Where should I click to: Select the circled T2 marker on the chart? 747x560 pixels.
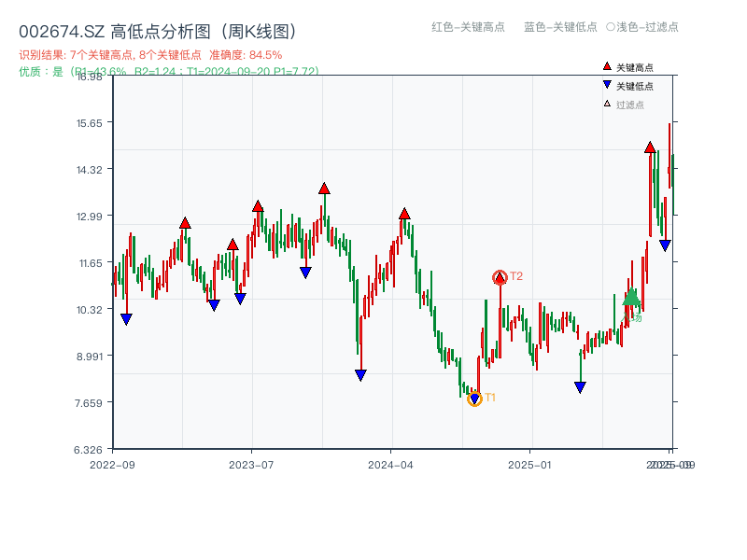click(500, 275)
